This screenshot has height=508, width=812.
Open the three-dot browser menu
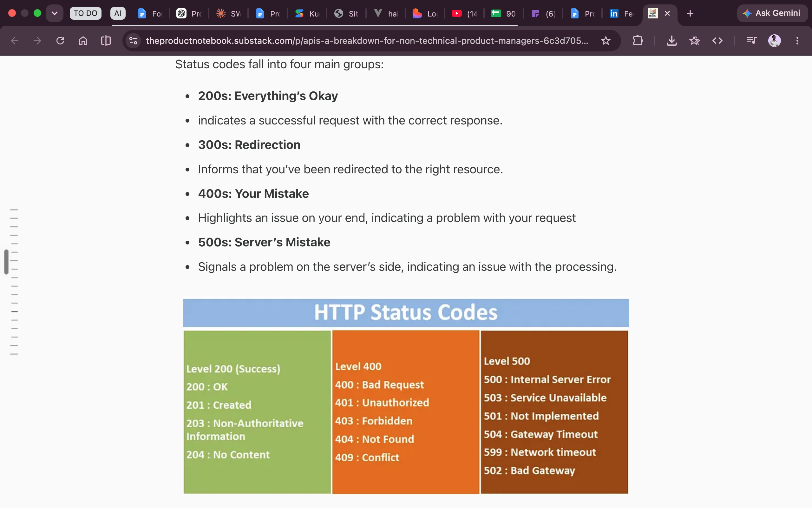[797, 41]
